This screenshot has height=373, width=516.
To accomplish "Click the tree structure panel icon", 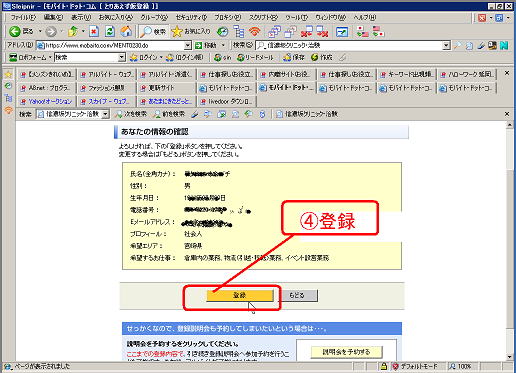I will (x=239, y=32).
